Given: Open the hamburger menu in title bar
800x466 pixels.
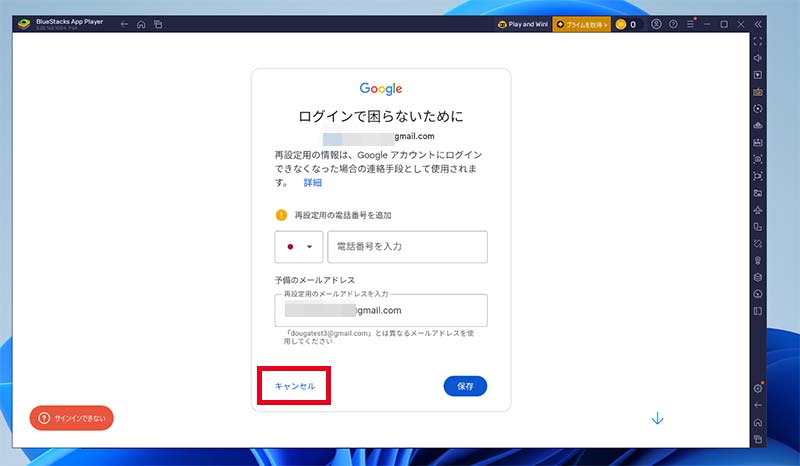Looking at the screenshot, I should [690, 24].
